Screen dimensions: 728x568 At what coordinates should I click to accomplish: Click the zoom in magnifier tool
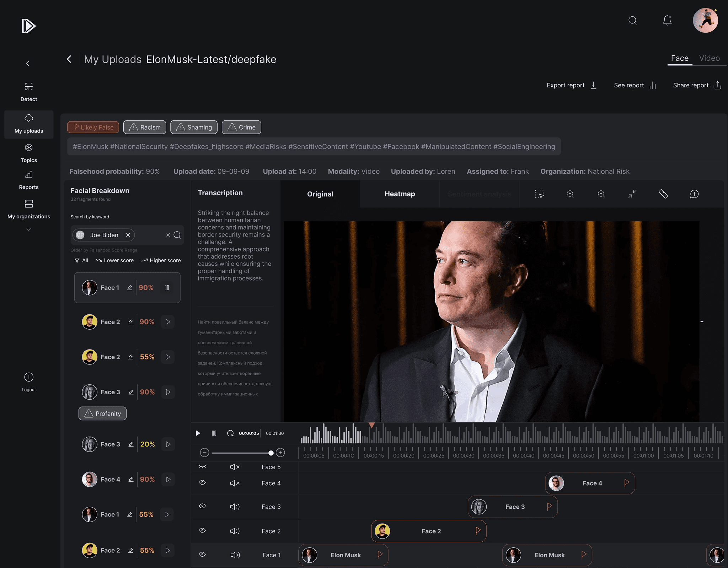[570, 194]
